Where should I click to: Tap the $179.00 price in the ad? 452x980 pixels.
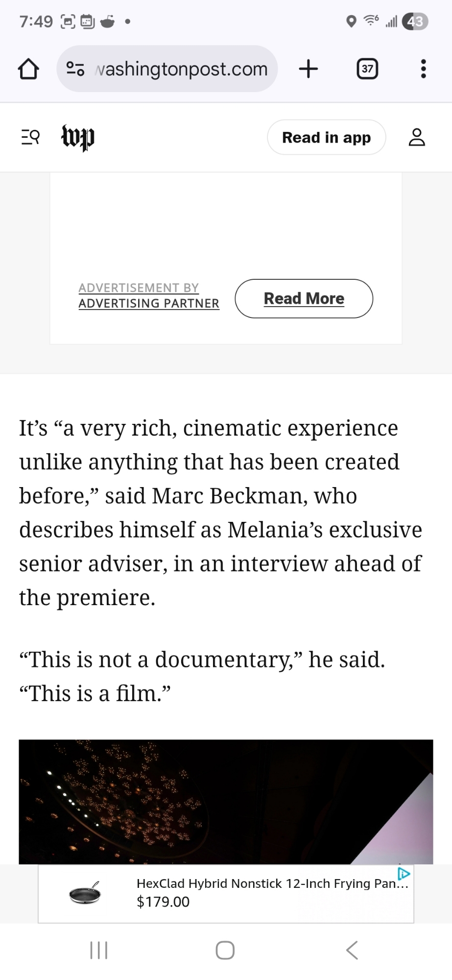pos(163,902)
